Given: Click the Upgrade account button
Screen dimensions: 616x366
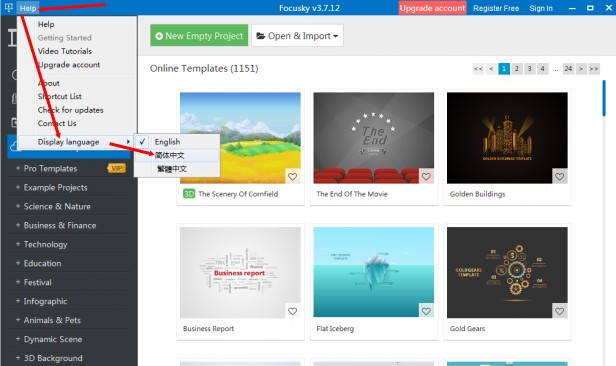Looking at the screenshot, I should click(432, 8).
